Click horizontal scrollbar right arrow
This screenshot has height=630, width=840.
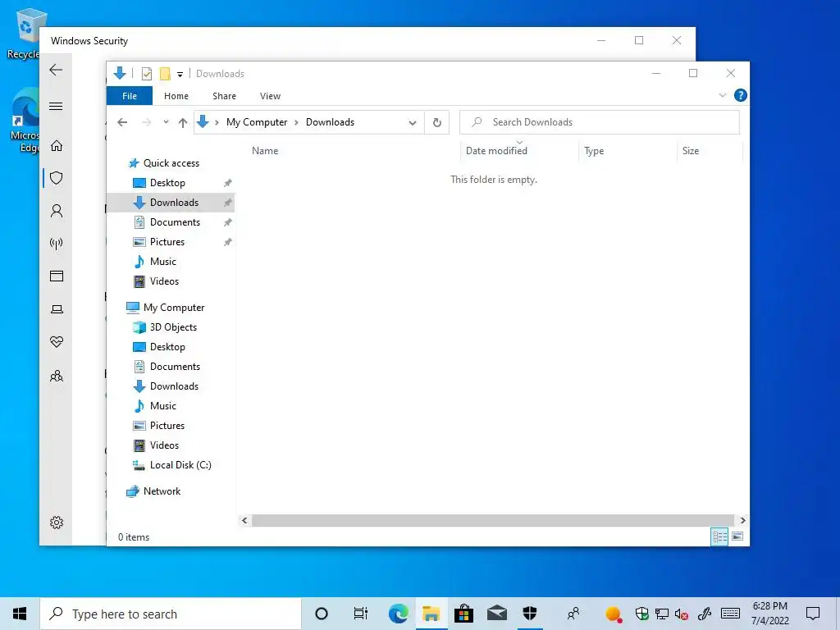[x=742, y=520]
